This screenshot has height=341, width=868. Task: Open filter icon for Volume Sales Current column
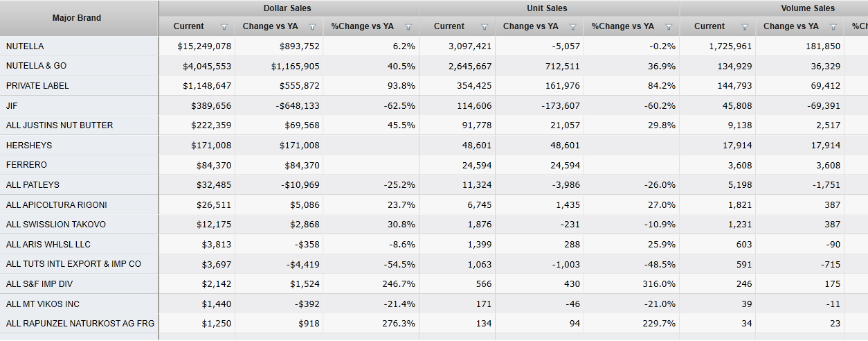745,27
